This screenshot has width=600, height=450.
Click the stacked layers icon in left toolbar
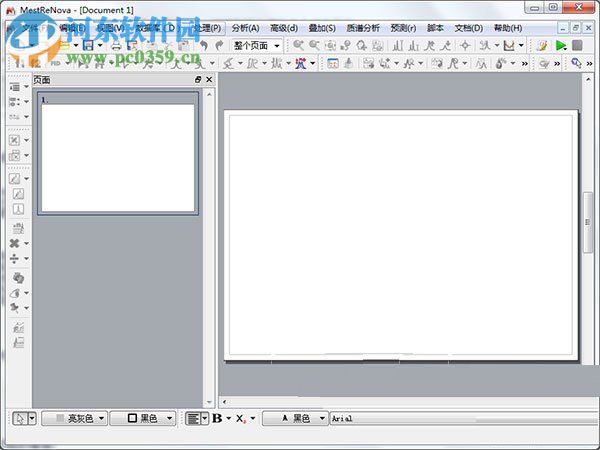coord(18,277)
